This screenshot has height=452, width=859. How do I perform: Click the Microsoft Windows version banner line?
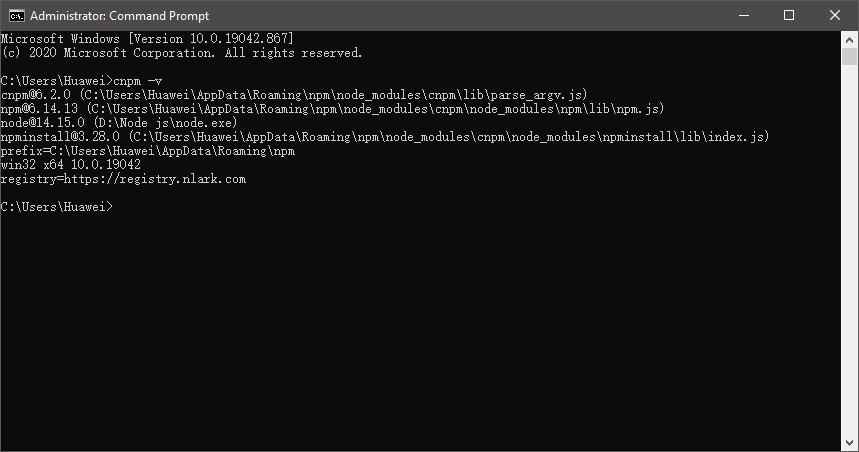pyautogui.click(x=146, y=38)
